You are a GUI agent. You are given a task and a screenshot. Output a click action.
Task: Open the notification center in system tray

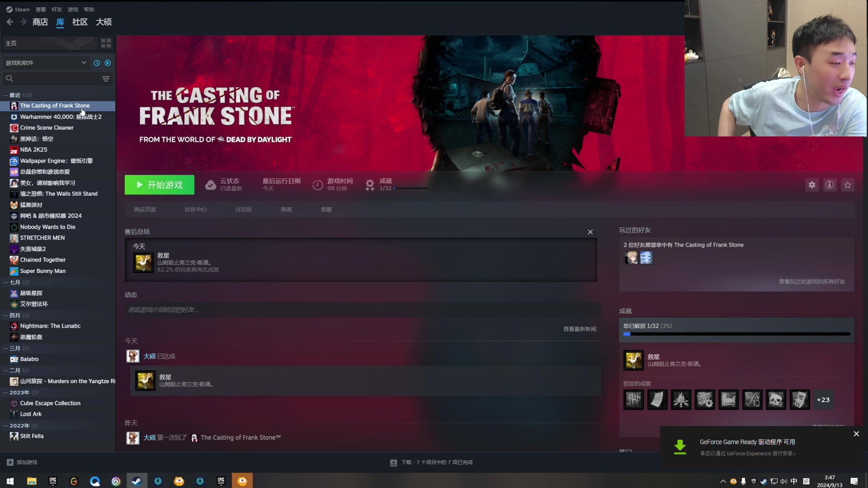(854, 481)
